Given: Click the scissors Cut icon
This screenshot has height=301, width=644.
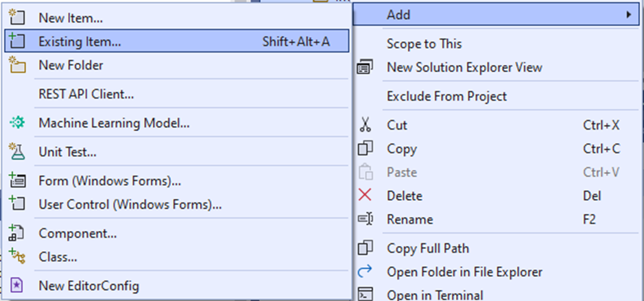Looking at the screenshot, I should (365, 125).
